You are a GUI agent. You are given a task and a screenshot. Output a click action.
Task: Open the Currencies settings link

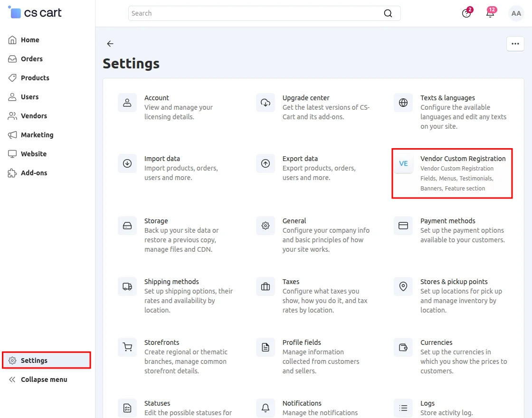437,342
